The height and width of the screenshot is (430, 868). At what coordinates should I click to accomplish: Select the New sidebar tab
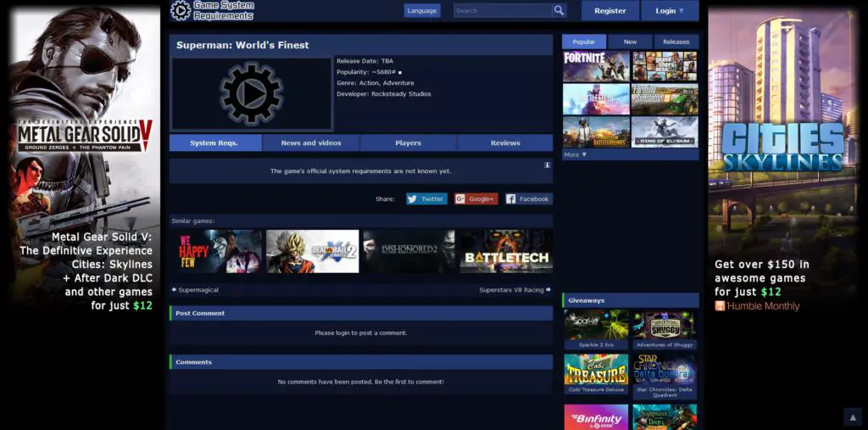pos(630,42)
